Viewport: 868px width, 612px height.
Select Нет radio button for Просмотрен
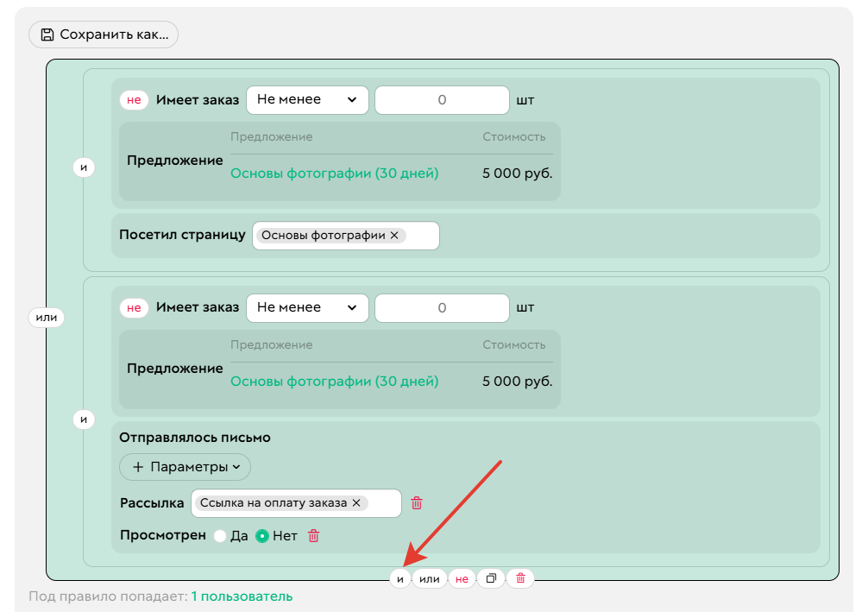point(262,536)
